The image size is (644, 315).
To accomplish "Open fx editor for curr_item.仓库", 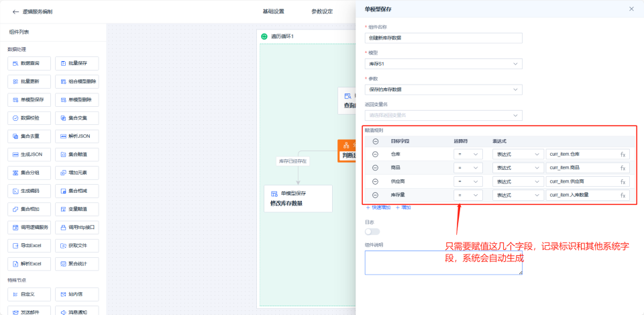I will click(x=623, y=154).
